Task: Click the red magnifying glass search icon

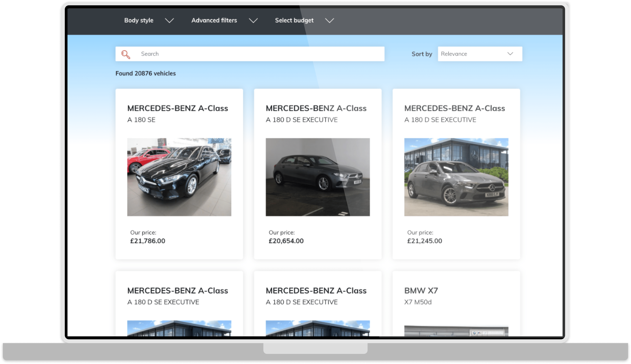Action: (x=126, y=54)
